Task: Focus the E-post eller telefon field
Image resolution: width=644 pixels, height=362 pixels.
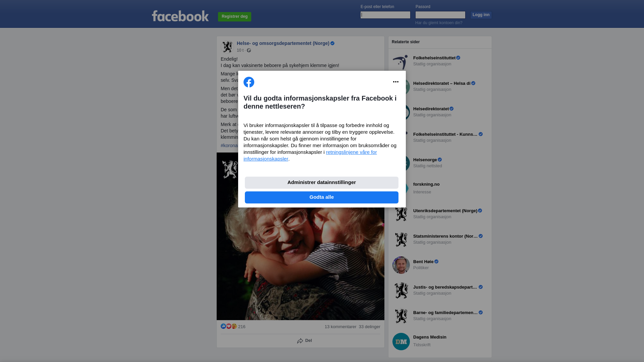Action: pos(385,15)
